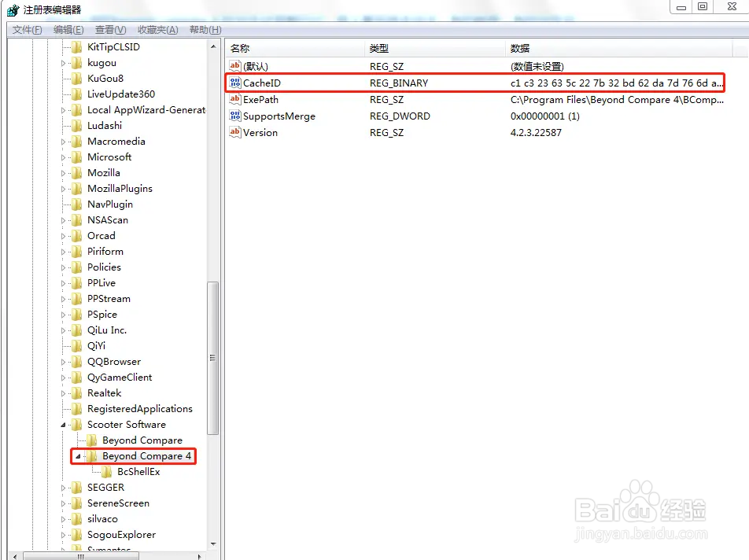This screenshot has width=749, height=560.
Task: Select the QyGameClient key
Action: [x=120, y=378]
